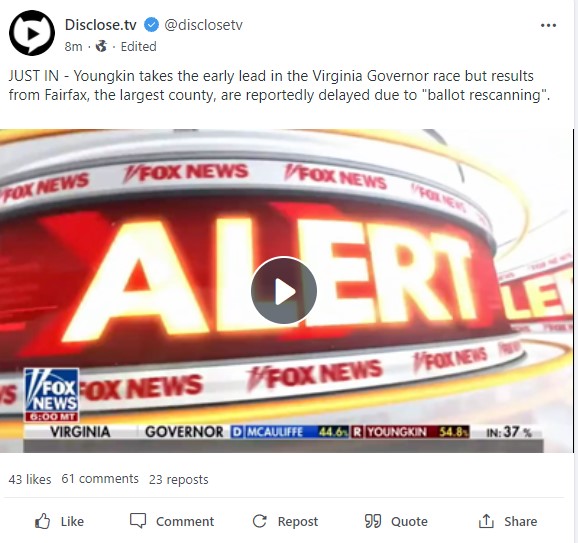Open the 8m timestamp of the post

(x=73, y=46)
